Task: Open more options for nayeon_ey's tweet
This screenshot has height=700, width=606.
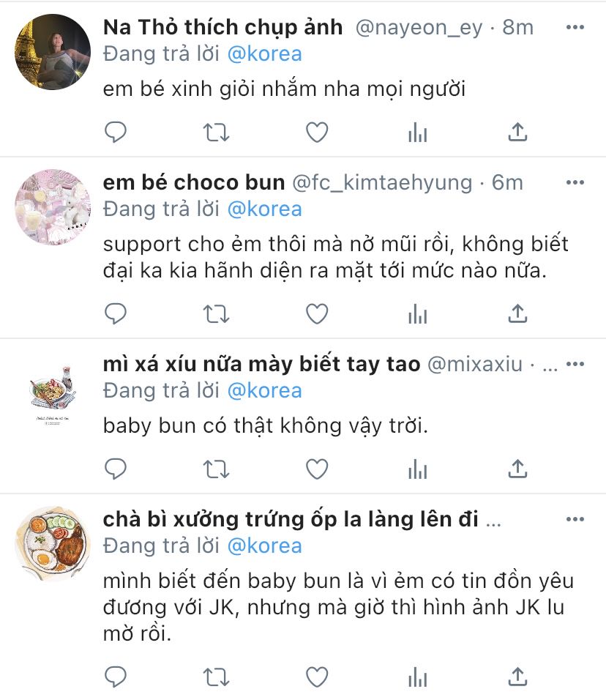Action: [575, 27]
